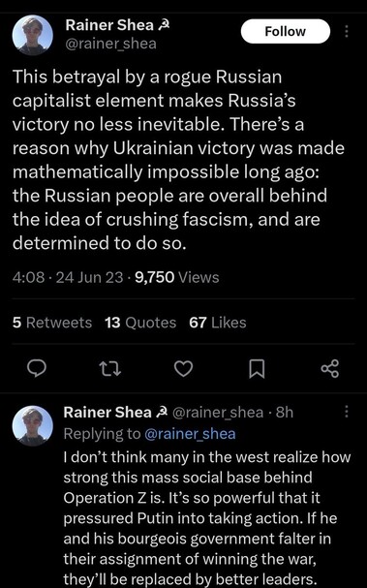Open the three-dot menu beside Follow
Viewport: 367px width, 588px height.
point(347,31)
